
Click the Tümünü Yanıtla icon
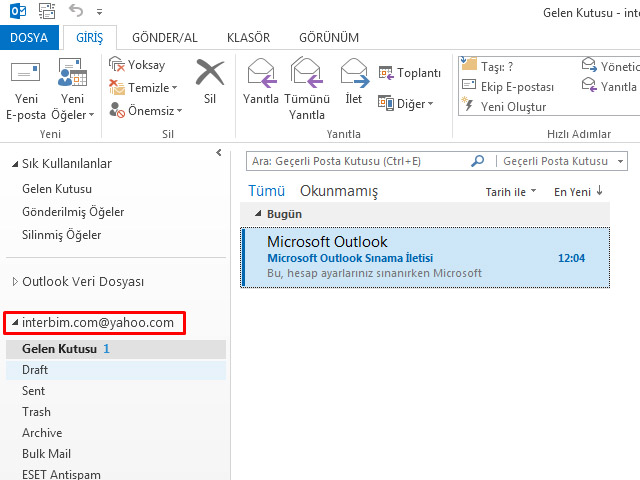pos(307,75)
